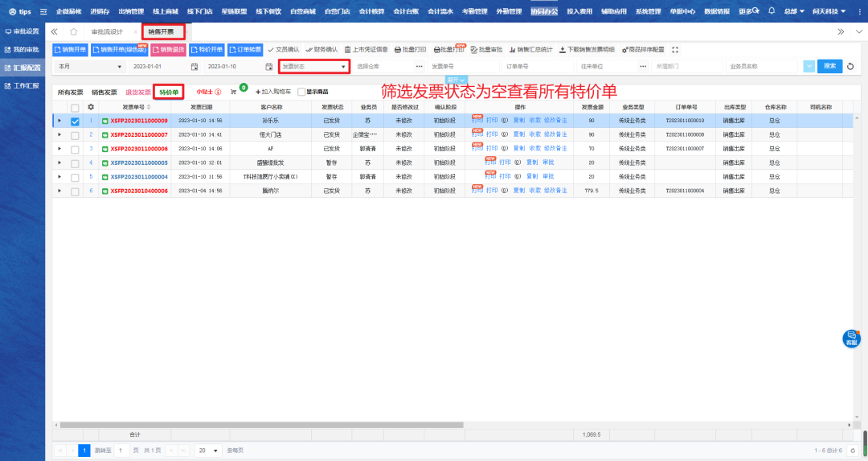Click the refresh icon beside 搜索 button
Viewport: 868px width, 461px height.
850,66
